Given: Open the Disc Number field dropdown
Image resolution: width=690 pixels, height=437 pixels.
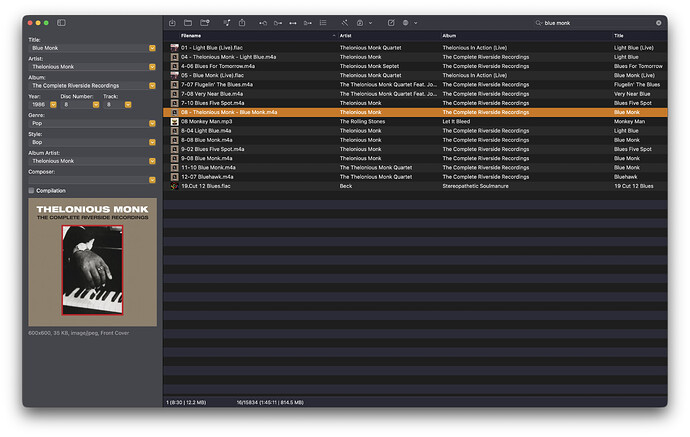Looking at the screenshot, I should (x=96, y=105).
